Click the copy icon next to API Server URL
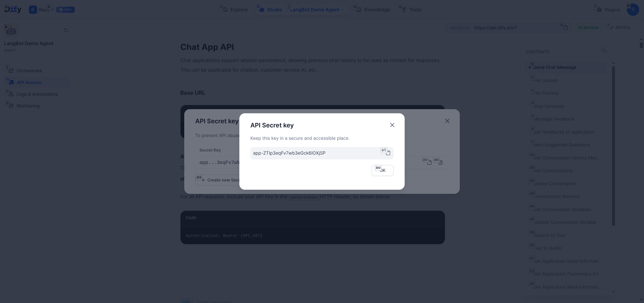Screen dimensions: 644x303 point(565,28)
